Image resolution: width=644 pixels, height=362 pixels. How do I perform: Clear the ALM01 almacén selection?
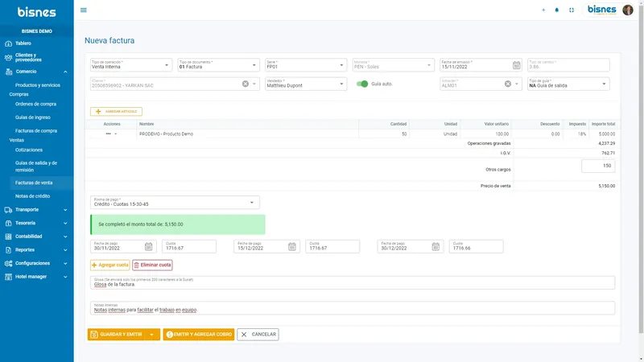[x=508, y=84]
